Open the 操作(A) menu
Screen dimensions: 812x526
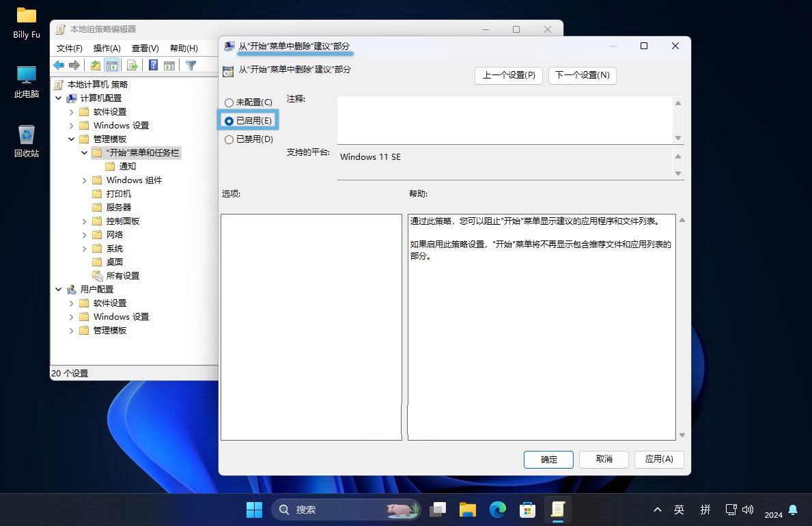pos(107,49)
